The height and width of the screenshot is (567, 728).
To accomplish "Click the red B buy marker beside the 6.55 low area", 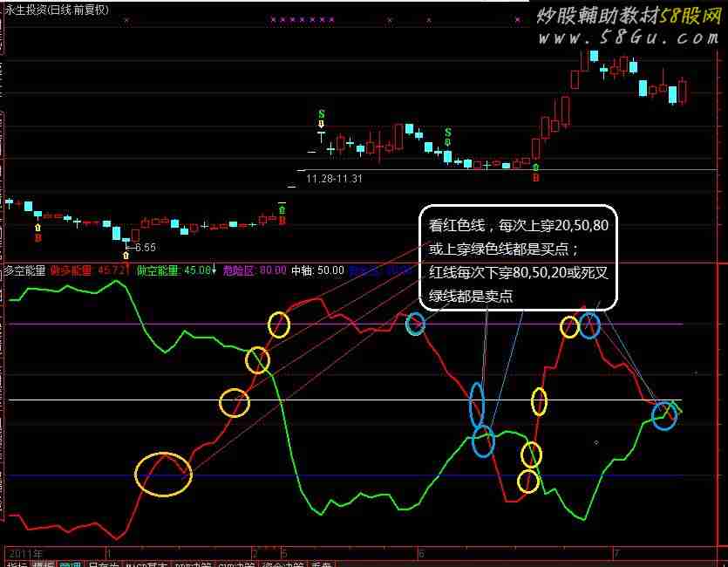I will (38, 238).
